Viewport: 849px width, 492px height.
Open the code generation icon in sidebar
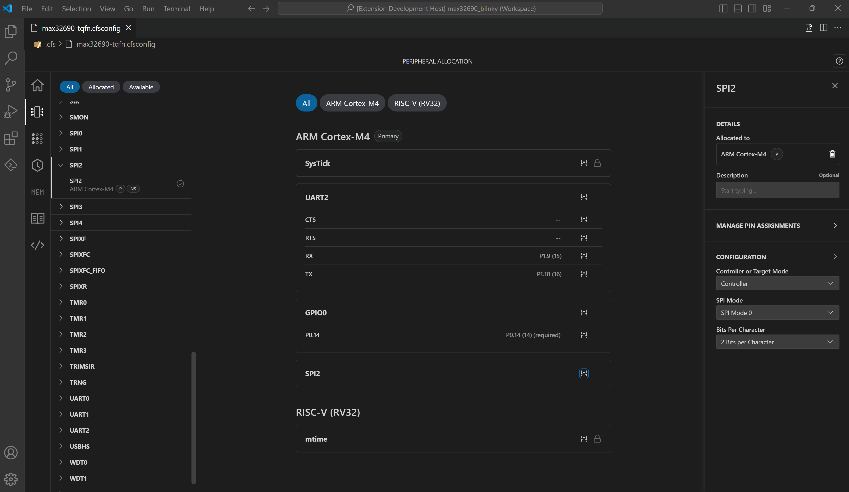(x=37, y=244)
